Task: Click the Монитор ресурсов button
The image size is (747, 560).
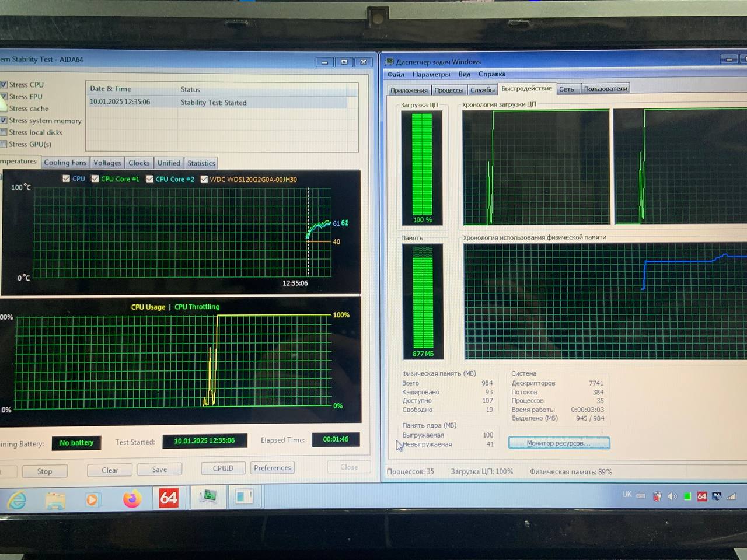Action: coord(558,443)
